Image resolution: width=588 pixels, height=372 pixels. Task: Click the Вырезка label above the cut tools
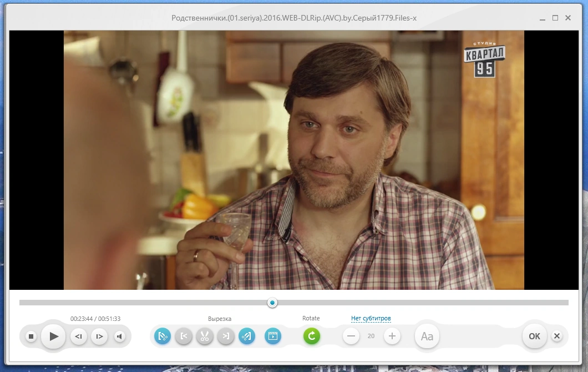coord(219,319)
